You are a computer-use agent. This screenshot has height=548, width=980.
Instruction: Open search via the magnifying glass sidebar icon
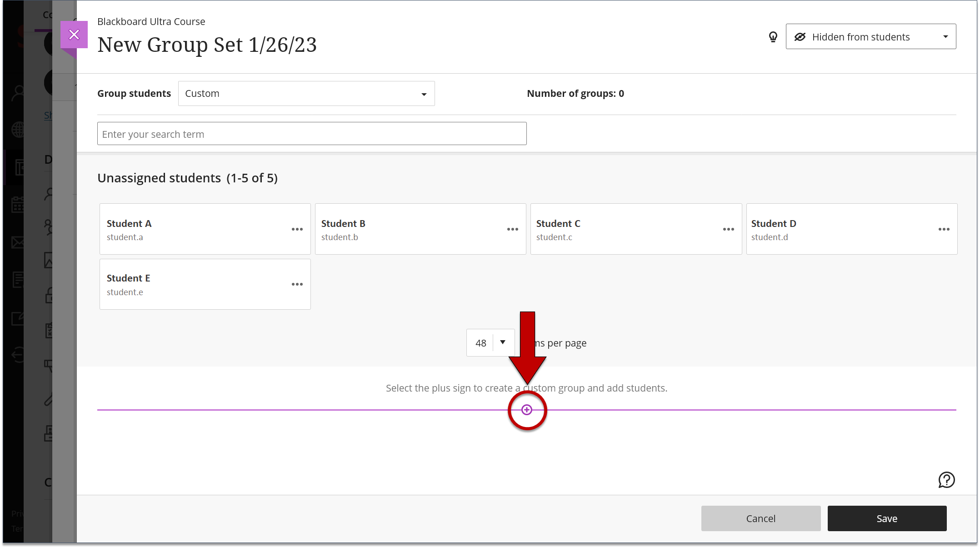[x=18, y=92]
